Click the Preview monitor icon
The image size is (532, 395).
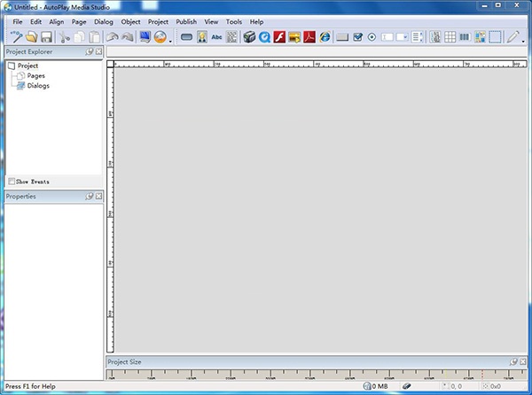click(144, 37)
